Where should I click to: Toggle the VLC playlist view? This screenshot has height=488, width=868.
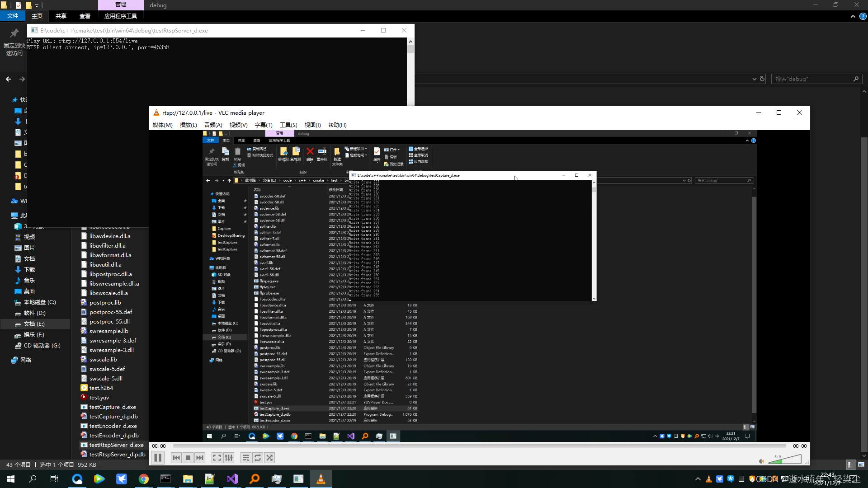click(246, 458)
